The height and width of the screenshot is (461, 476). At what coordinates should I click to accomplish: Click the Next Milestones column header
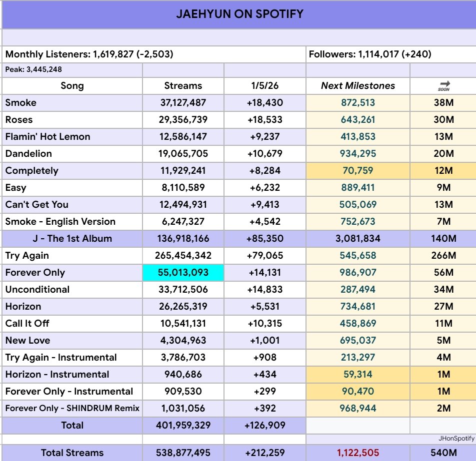[x=358, y=86]
